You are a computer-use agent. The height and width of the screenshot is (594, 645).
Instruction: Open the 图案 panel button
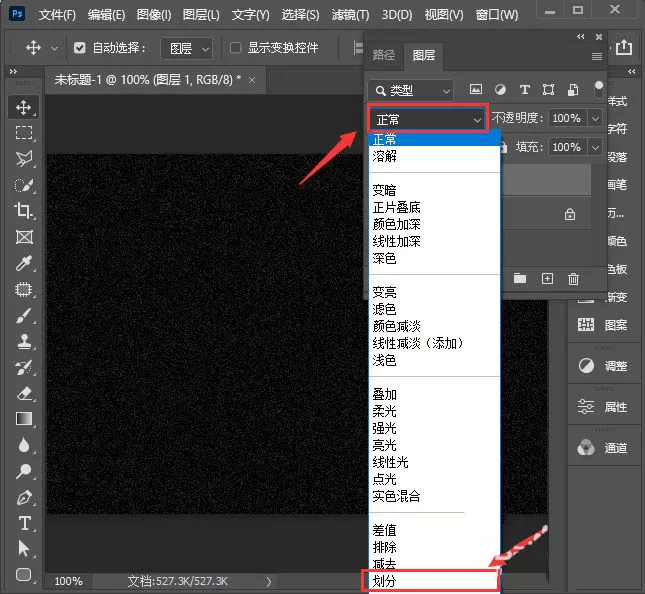click(x=603, y=325)
